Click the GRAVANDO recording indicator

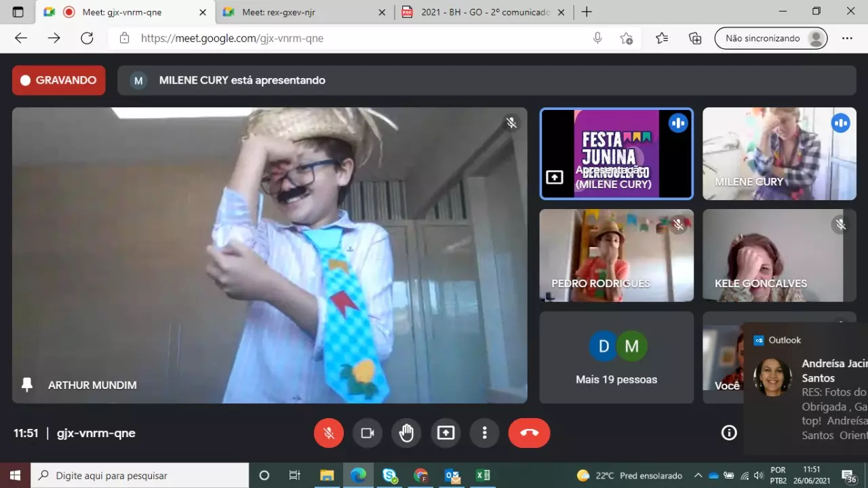pyautogui.click(x=58, y=80)
